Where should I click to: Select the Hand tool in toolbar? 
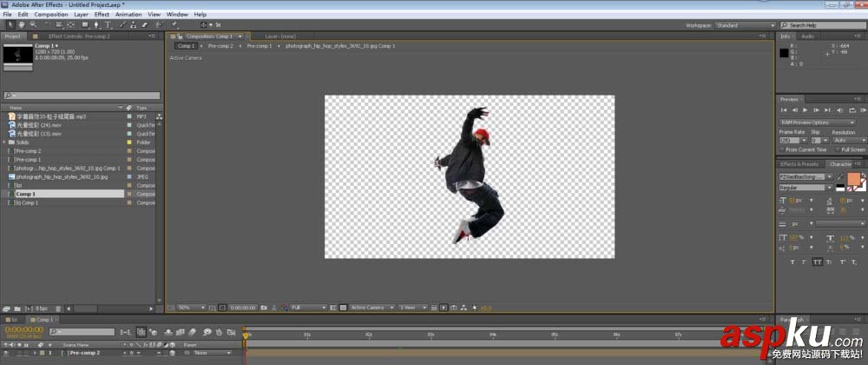22,25
